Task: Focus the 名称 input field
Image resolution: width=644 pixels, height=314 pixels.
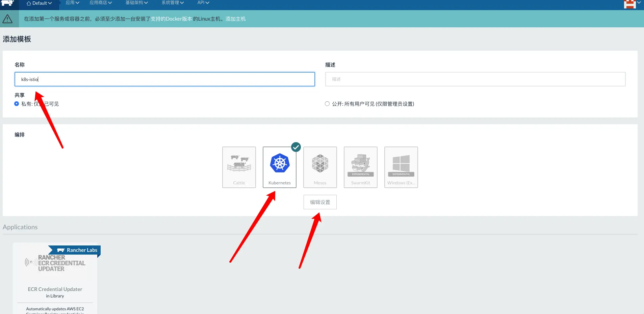Action: click(x=165, y=79)
